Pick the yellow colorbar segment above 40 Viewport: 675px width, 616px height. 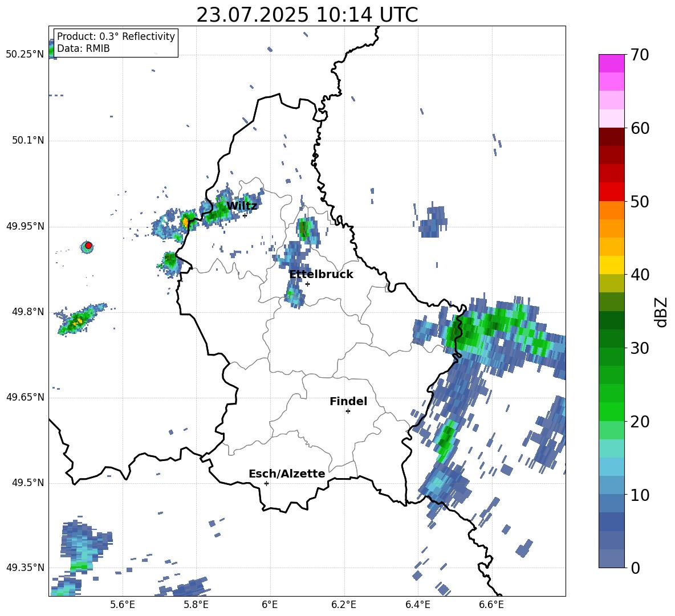pos(611,265)
